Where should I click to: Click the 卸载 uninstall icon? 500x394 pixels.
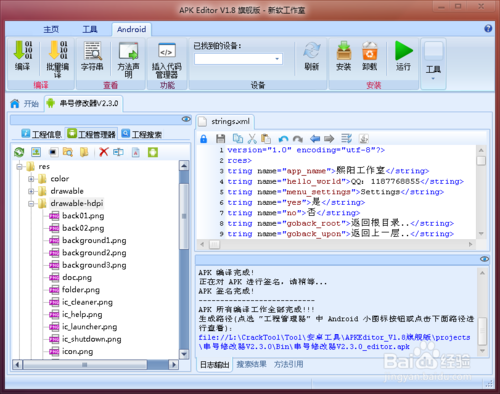click(370, 51)
